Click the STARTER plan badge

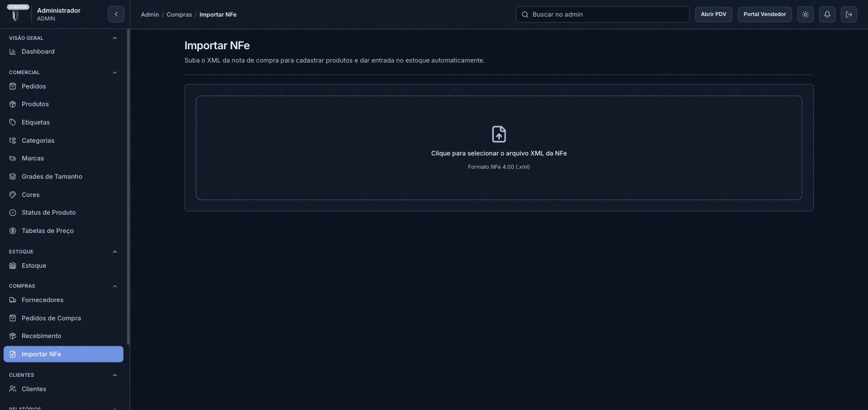pos(18,7)
